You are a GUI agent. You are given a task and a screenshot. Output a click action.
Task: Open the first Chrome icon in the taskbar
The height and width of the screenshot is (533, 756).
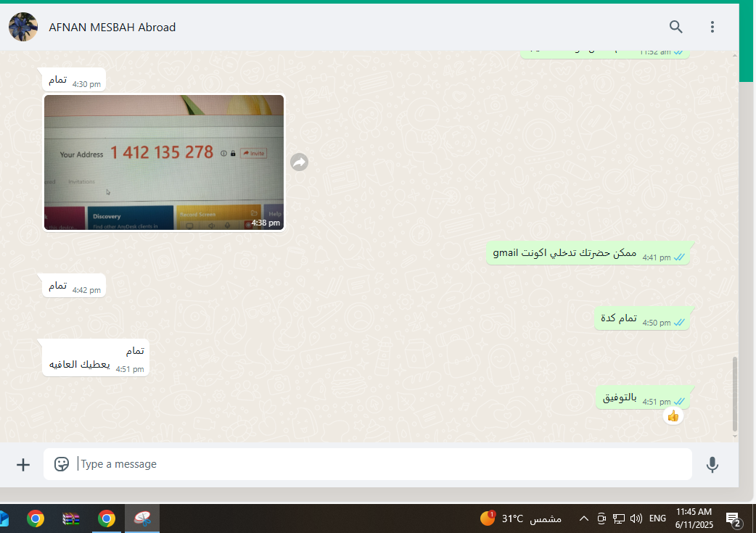(x=36, y=518)
